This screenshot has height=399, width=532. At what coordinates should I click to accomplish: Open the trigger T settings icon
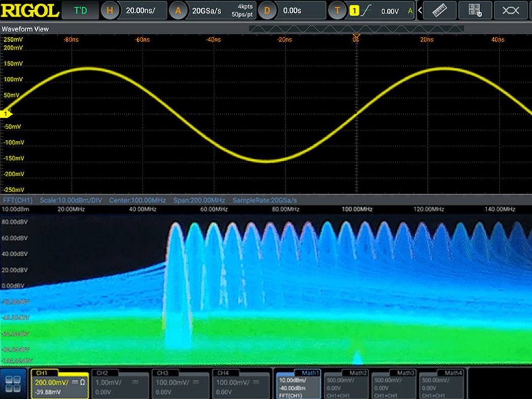click(x=337, y=11)
